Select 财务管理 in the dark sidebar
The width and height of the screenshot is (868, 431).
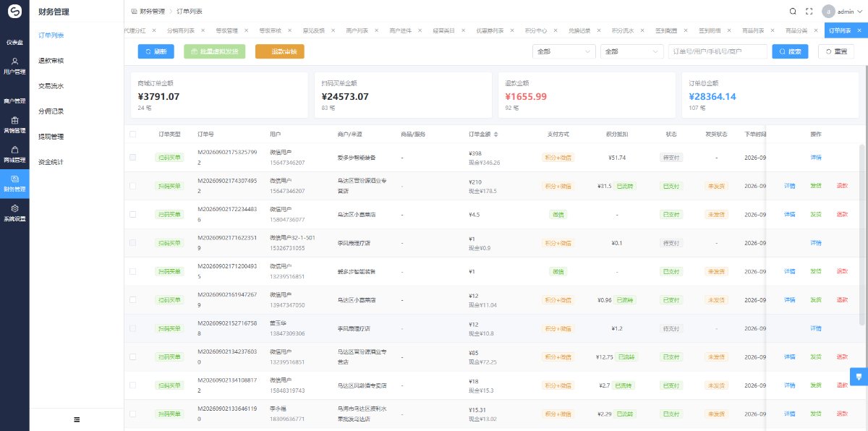(14, 184)
